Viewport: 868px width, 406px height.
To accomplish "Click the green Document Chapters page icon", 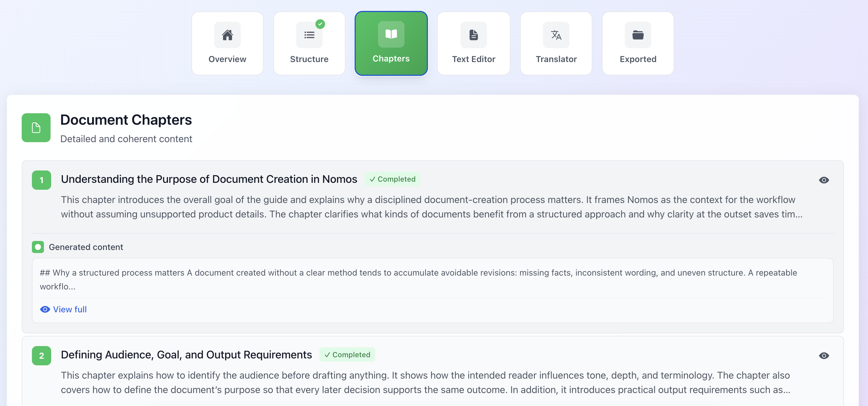I will pyautogui.click(x=36, y=127).
